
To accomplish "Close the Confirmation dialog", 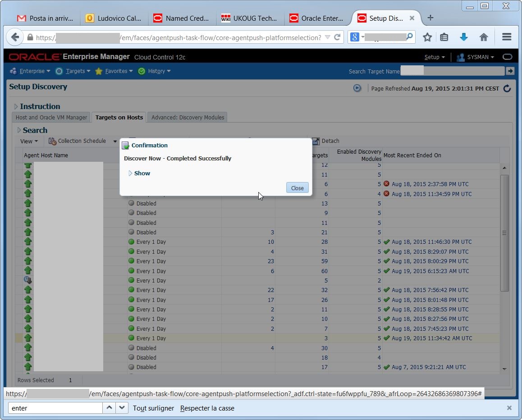I will 297,188.
